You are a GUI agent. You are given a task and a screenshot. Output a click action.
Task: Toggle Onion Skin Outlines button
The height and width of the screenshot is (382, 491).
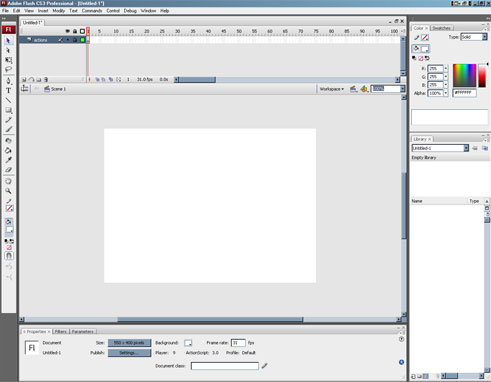pos(104,80)
